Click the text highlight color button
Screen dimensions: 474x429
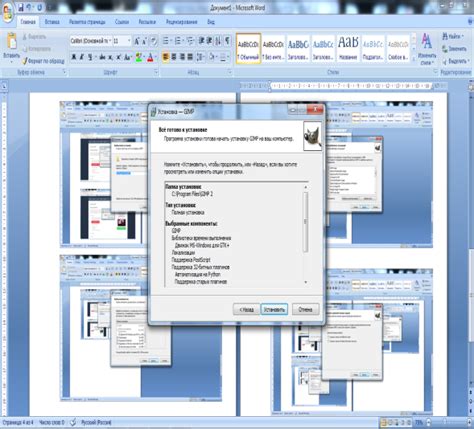pyautogui.click(x=139, y=58)
